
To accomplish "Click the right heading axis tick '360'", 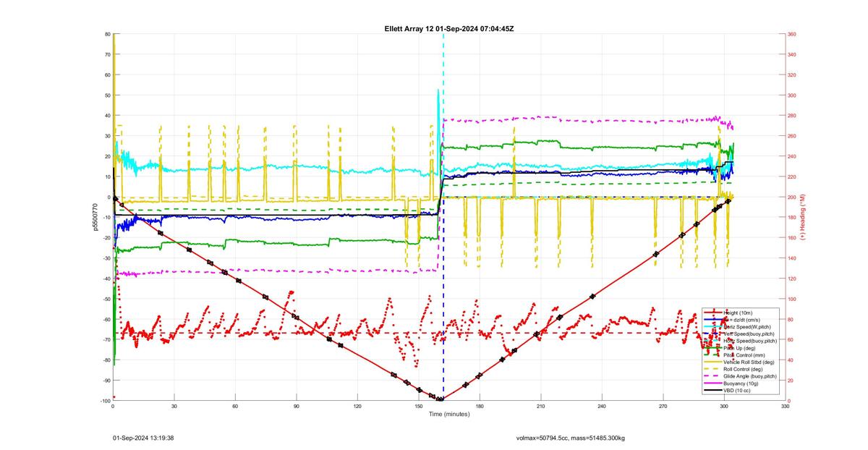I will pyautogui.click(x=792, y=34).
